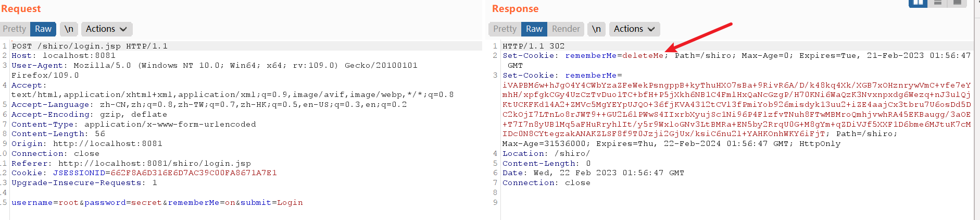Click the Referer header line in request
980x220 pixels.
click(131, 164)
